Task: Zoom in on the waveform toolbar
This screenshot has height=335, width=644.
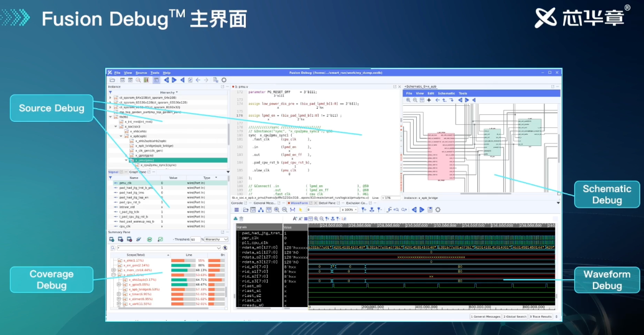Action: pos(277,209)
